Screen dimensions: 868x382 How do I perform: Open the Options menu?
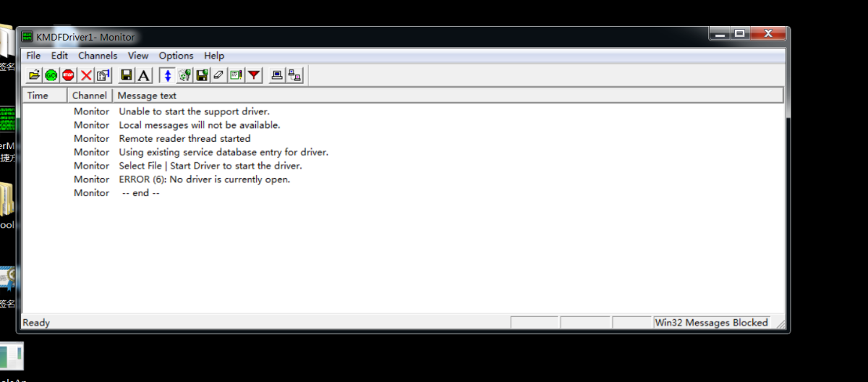click(x=176, y=56)
